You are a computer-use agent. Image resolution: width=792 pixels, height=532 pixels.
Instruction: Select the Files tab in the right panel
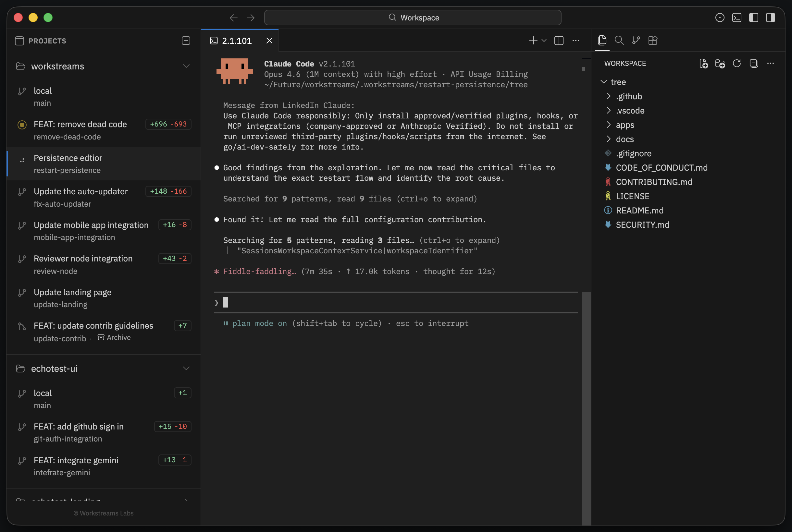click(x=602, y=40)
